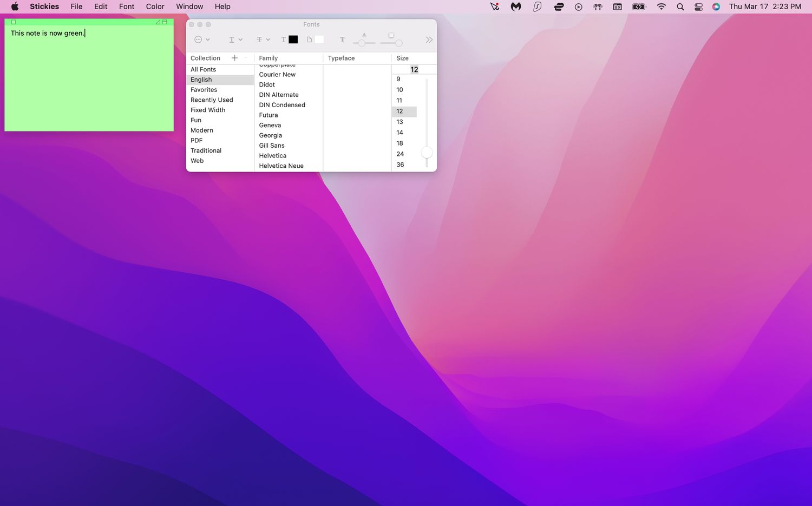This screenshot has height=506, width=812.
Task: Click the black text color swatch
Action: click(293, 40)
